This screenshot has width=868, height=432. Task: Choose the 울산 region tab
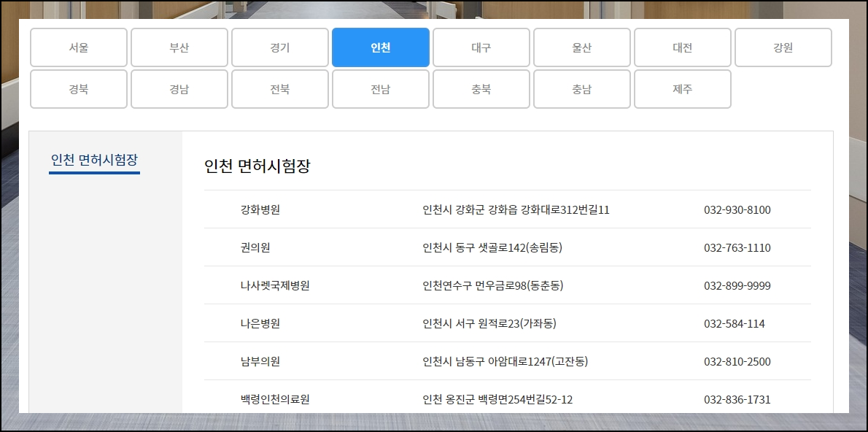pos(582,47)
